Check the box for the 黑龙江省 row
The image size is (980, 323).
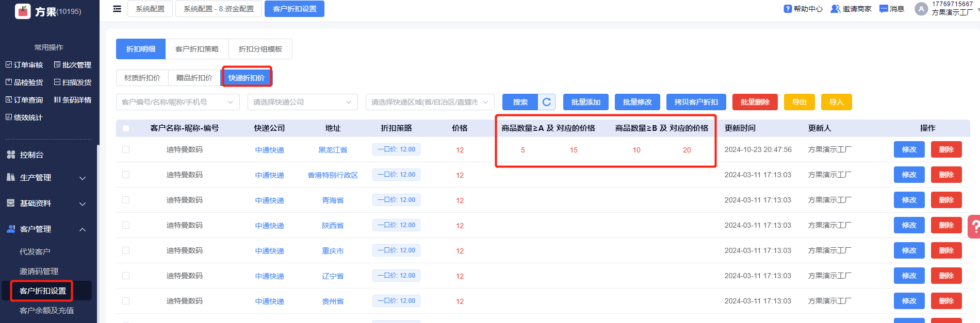tap(126, 149)
